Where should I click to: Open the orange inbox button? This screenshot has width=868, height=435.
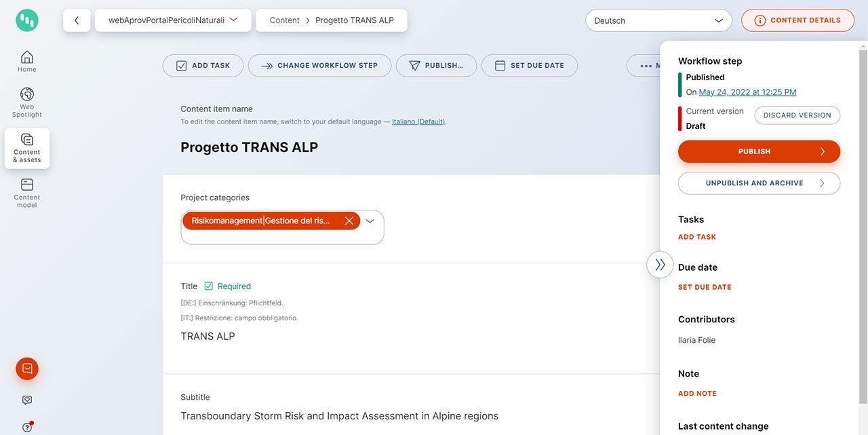coord(27,368)
